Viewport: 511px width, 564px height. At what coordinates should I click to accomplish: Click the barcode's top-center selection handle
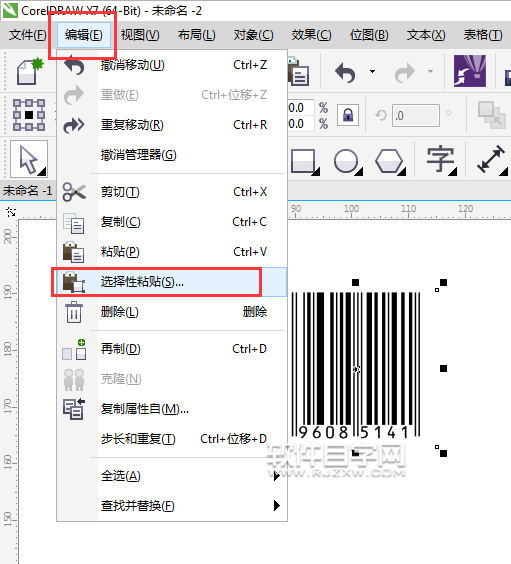(355, 283)
